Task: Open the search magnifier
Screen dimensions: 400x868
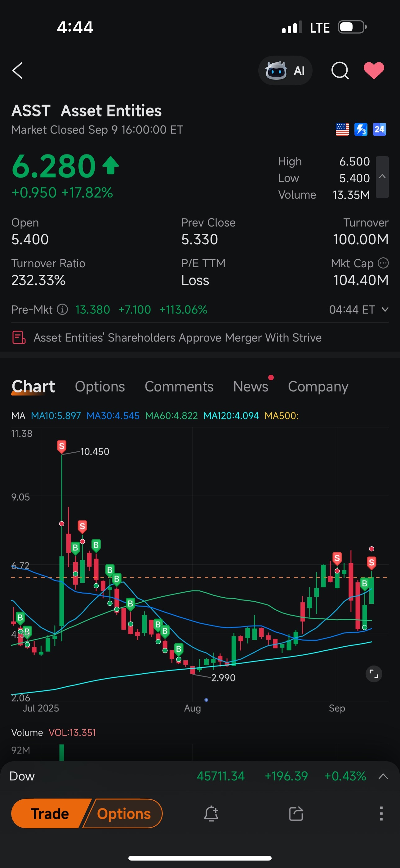Action: click(x=340, y=70)
